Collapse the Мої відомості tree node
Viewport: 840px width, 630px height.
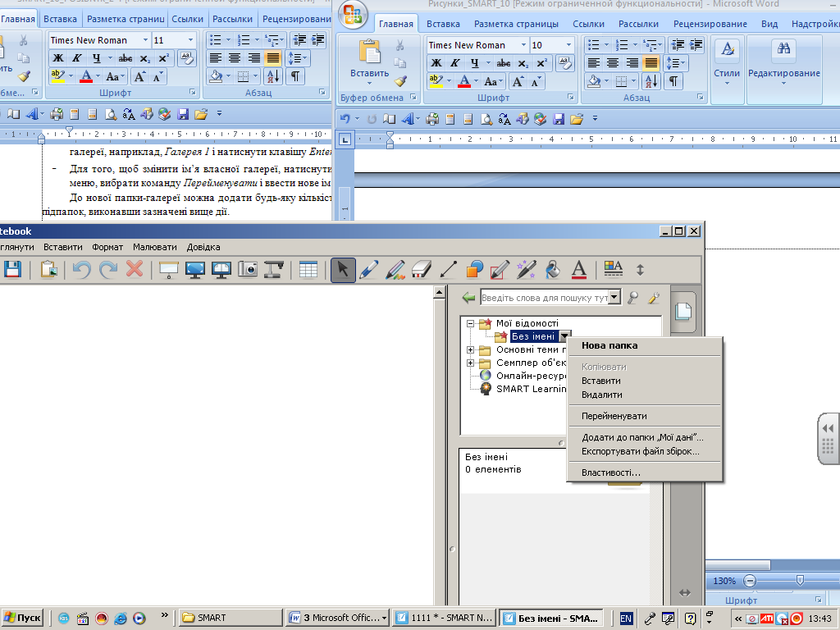(470, 323)
